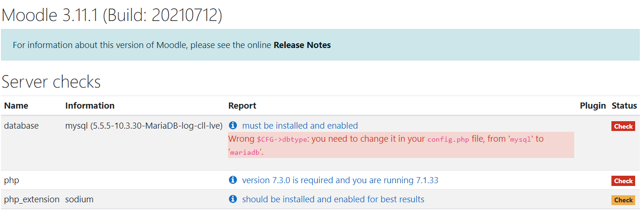Click the Status column header

click(x=624, y=105)
